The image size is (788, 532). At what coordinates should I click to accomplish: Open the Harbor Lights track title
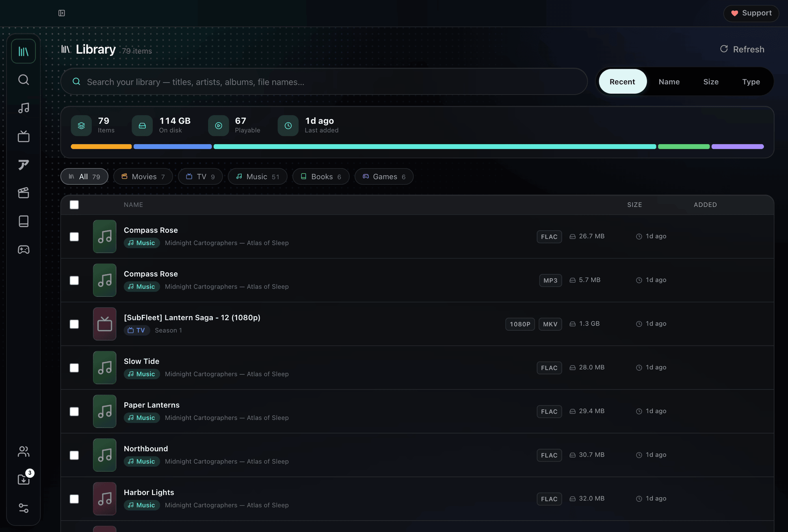coord(149,493)
